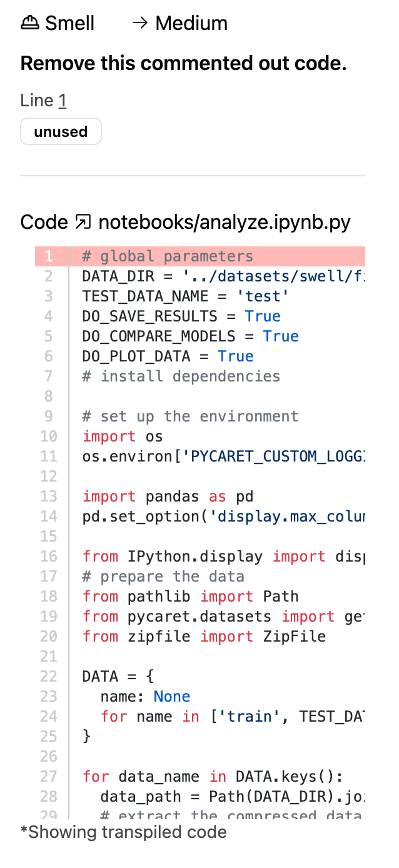Open notebooks/analyze.ipynb.py file link
This screenshot has height=868, width=399.
pyautogui.click(x=224, y=222)
